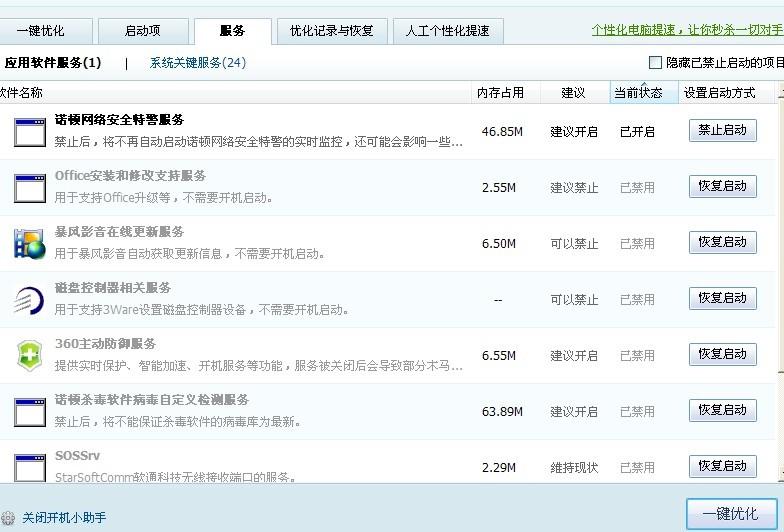The image size is (784, 532).
Task: Click the 一键优化 button at bottom
Action: [732, 514]
